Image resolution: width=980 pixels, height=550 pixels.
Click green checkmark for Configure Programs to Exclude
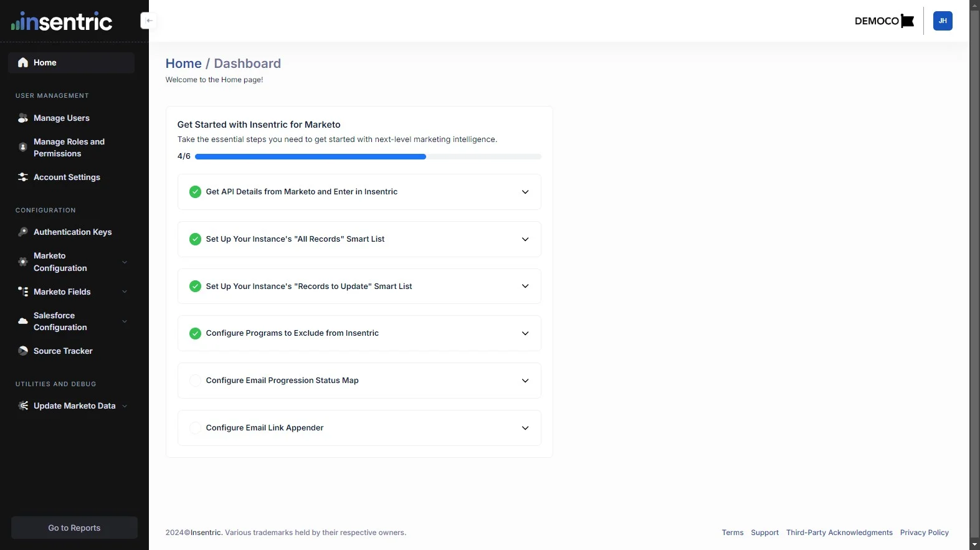tap(195, 333)
